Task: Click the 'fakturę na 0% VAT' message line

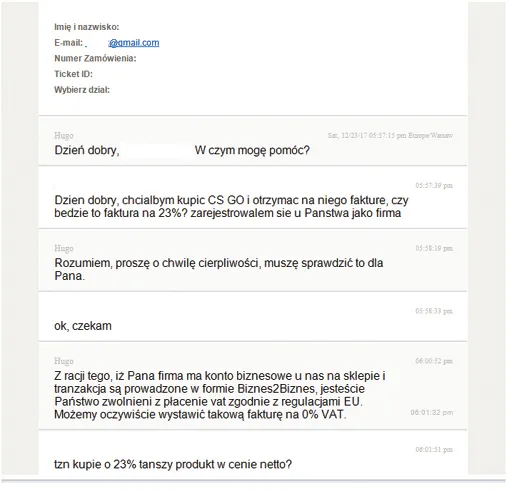Action: [200, 414]
